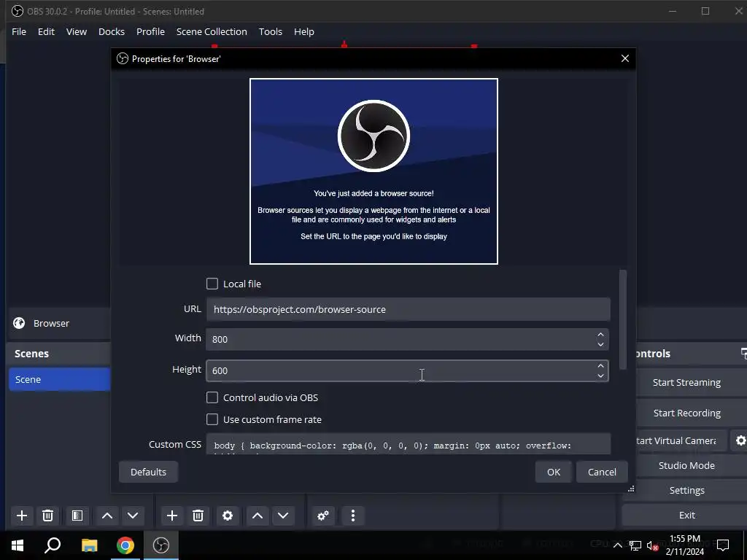Image resolution: width=747 pixels, height=560 pixels.
Task: Click Start Recording button
Action: (x=686, y=413)
